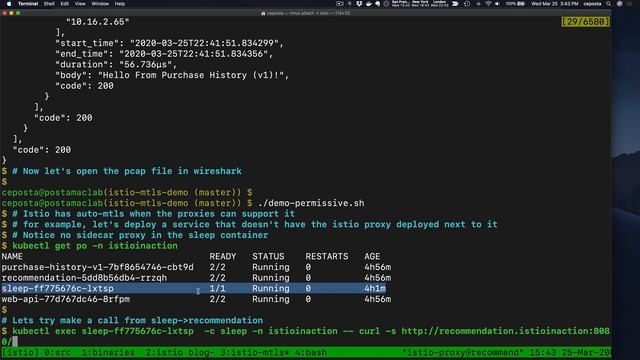The width and height of the screenshot is (640, 360).
Task: Open the Time Machine menu bar icon
Action: click(x=467, y=4)
